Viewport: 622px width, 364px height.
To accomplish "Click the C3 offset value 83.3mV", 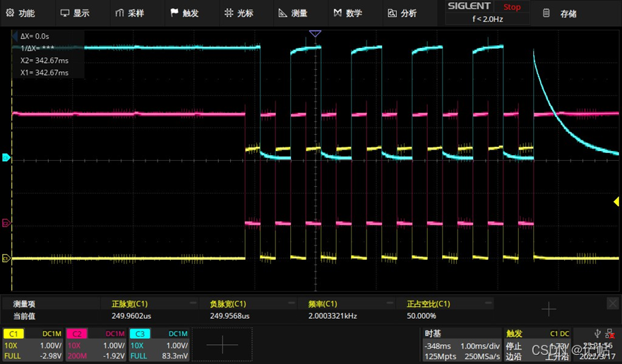I will pyautogui.click(x=175, y=356).
